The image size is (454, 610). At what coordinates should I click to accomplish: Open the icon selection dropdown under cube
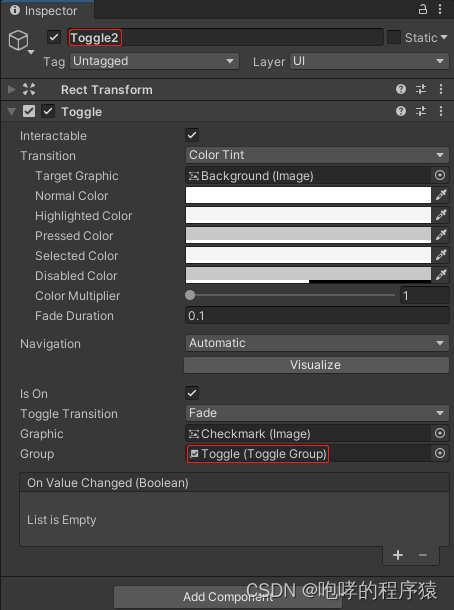pos(31,52)
